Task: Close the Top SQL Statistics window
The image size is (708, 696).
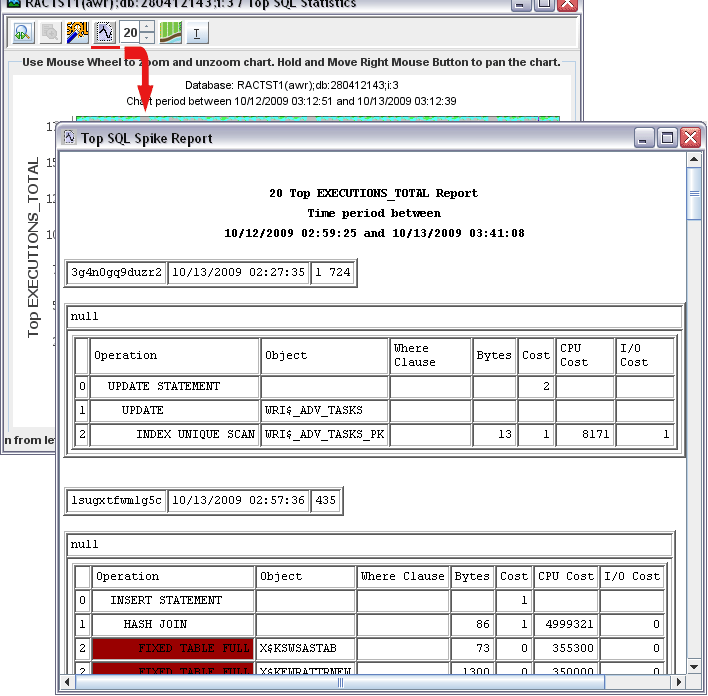Action: tap(567, 5)
